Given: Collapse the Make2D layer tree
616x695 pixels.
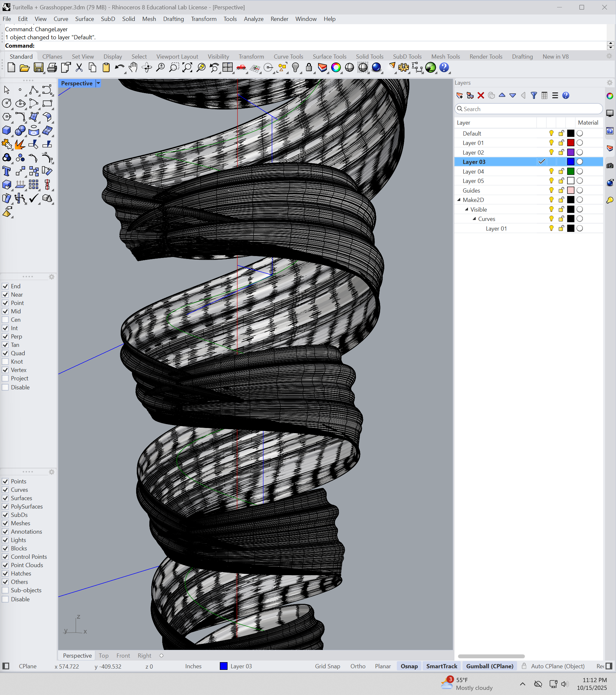Looking at the screenshot, I should click(x=459, y=200).
